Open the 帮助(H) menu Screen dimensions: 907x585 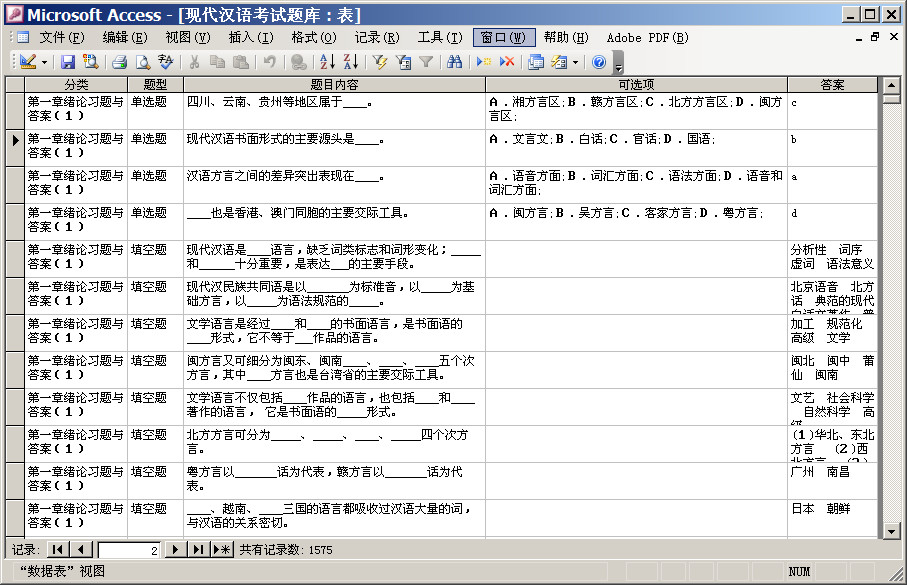[x=566, y=38]
